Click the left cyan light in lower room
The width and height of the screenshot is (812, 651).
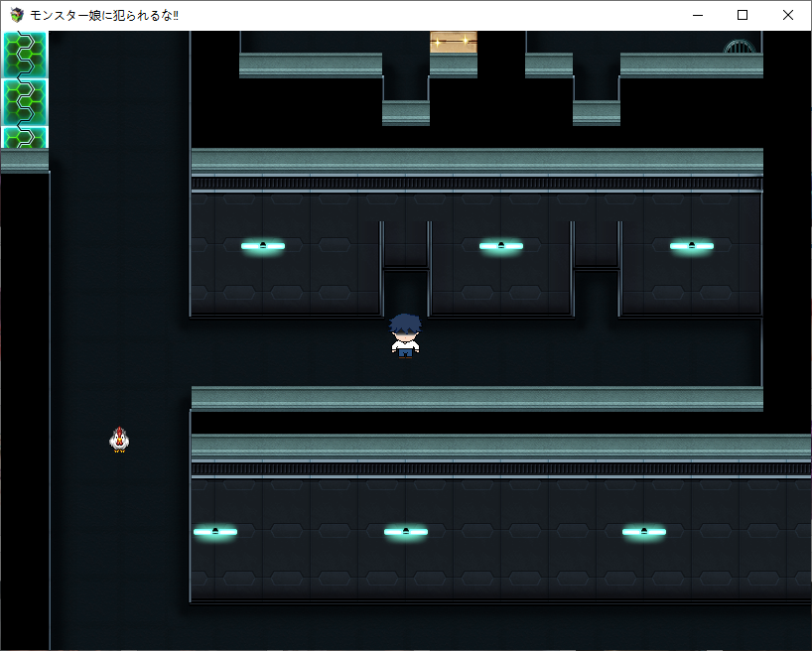[215, 531]
